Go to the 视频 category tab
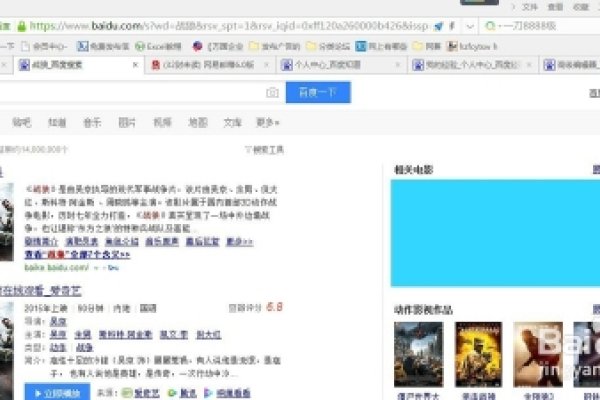The image size is (600, 400). [162, 122]
